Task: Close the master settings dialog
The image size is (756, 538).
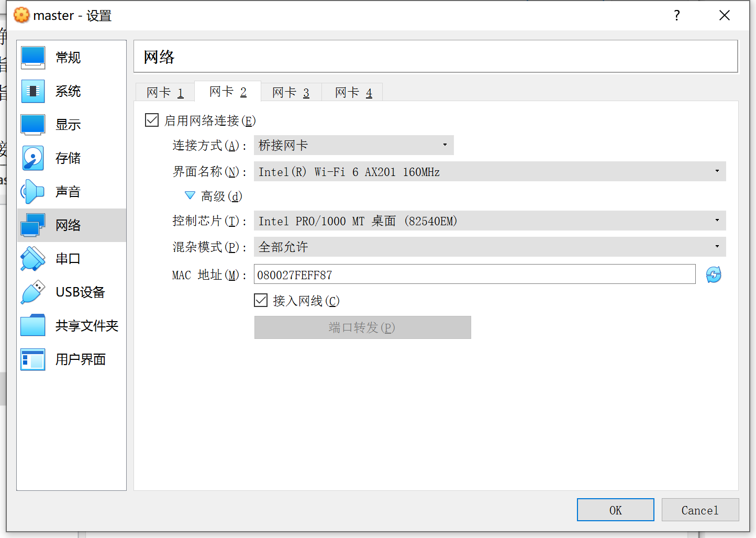Action: (725, 15)
